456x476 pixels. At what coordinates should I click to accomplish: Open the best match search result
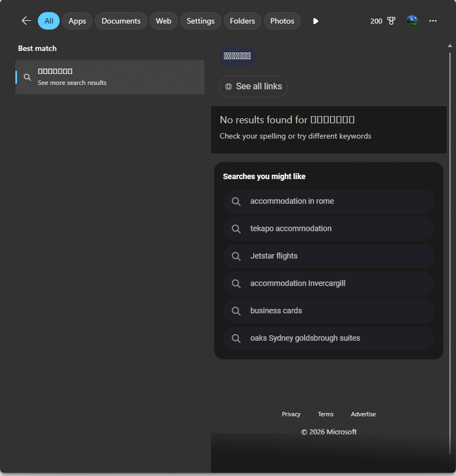coord(110,77)
